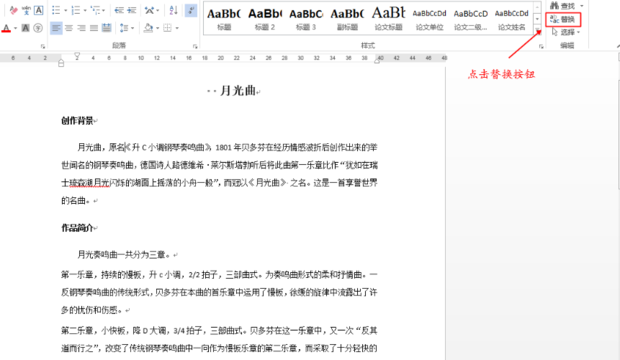
Task: Click the 作品简介 heading
Action: pos(77,228)
